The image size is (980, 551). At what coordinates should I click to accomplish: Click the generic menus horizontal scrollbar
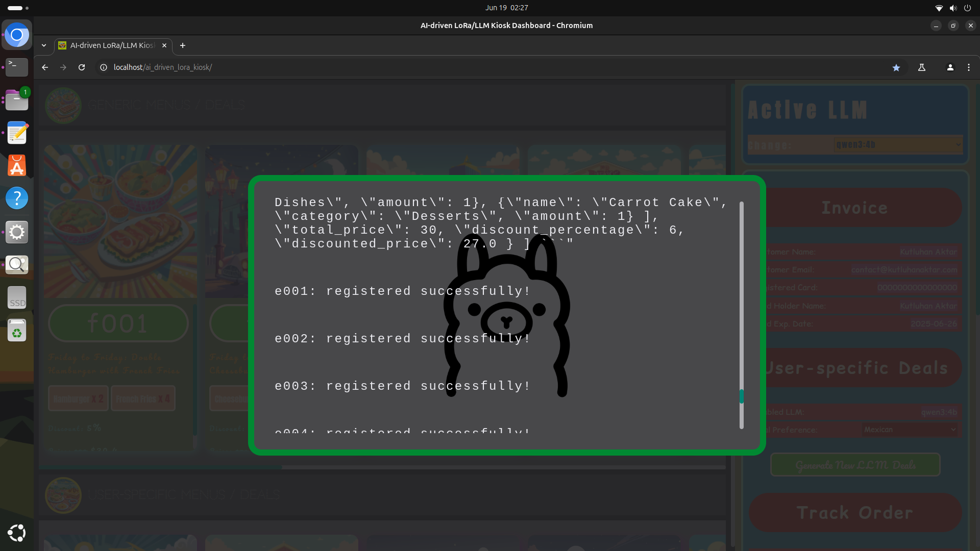pos(161,467)
